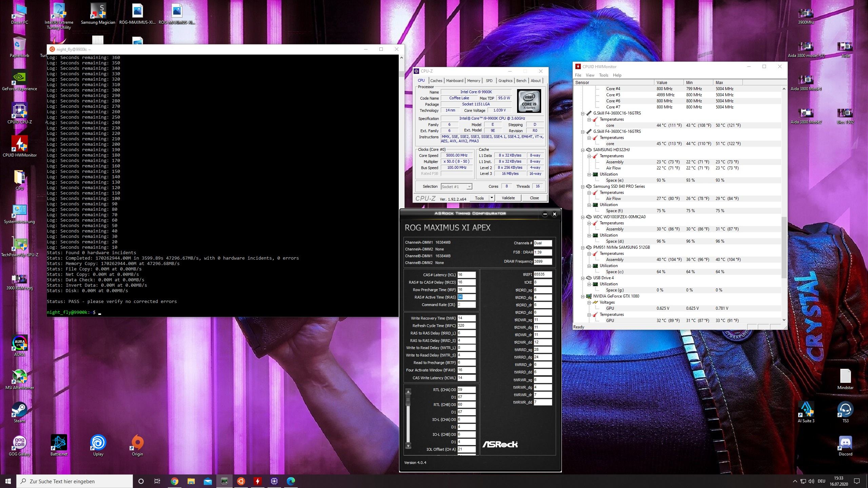Open the Tools dropdown arrow in CPU-Z
The width and height of the screenshot is (868, 488).
492,198
